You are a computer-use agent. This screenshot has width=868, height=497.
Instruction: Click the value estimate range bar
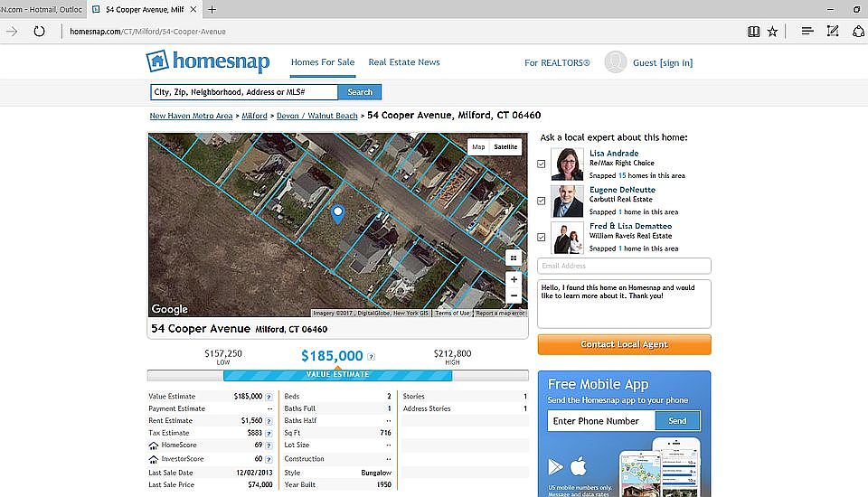(337, 375)
